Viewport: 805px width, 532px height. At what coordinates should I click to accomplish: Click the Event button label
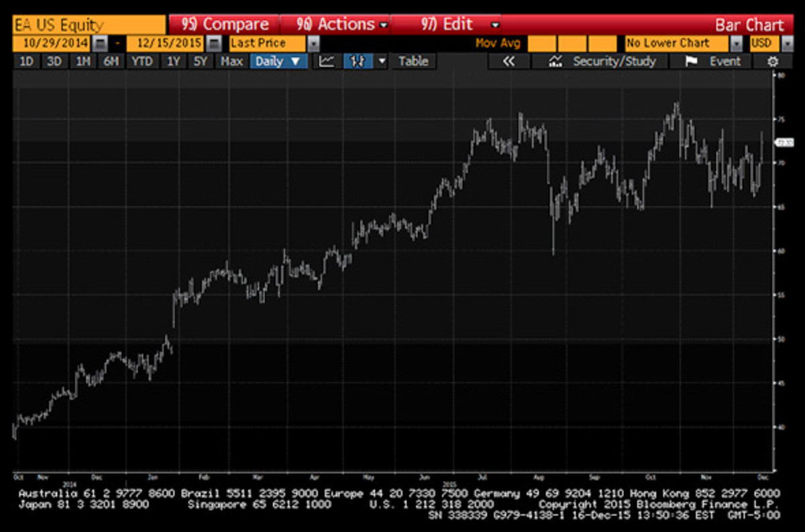click(724, 62)
